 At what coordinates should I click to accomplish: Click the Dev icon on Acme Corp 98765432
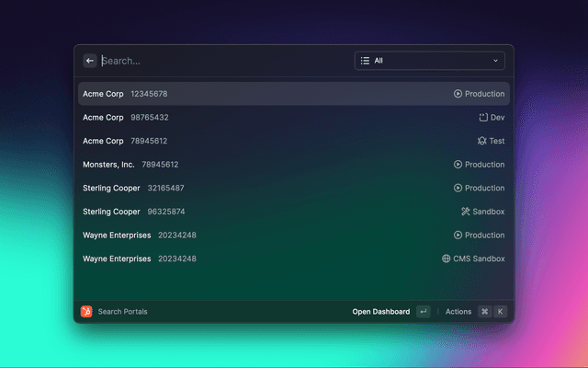tap(483, 118)
